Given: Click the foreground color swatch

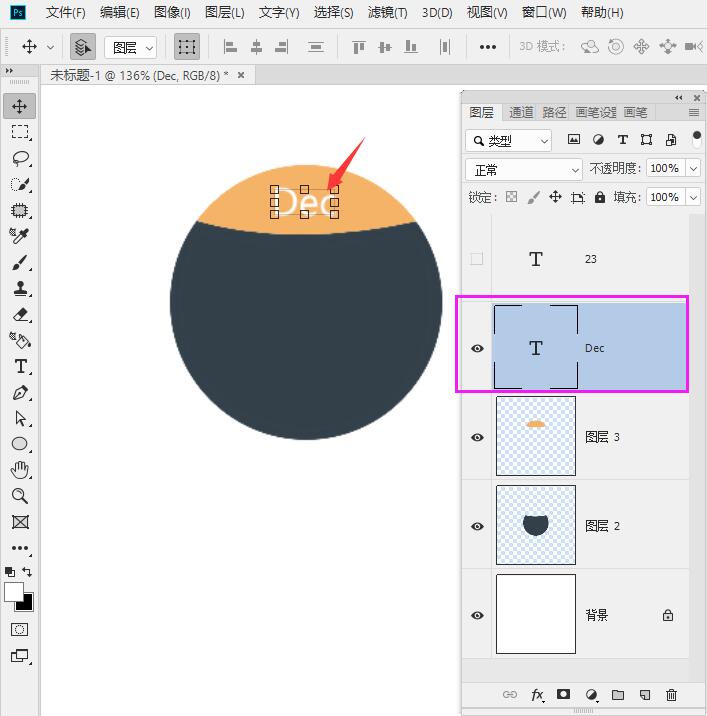Looking at the screenshot, I should [14, 592].
